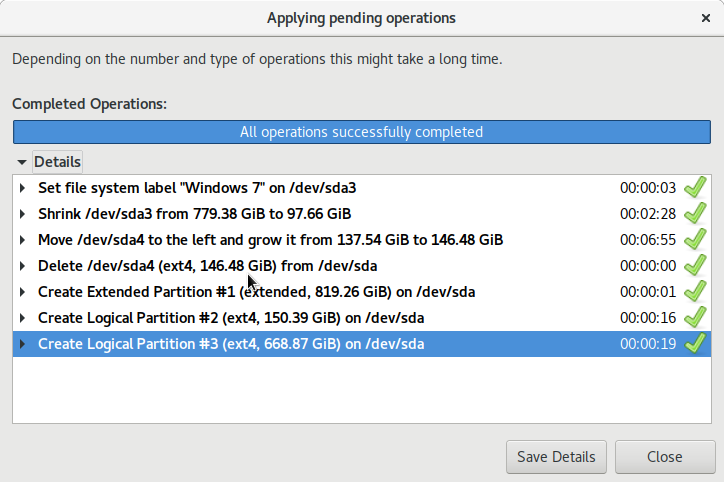Expand Create Extended Partition #1 arrow
Screen dimensions: 724x482
(x=23, y=292)
